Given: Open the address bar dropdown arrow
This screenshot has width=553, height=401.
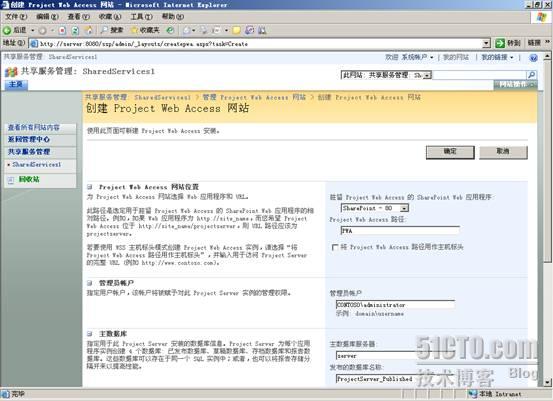Looking at the screenshot, I should coord(486,43).
